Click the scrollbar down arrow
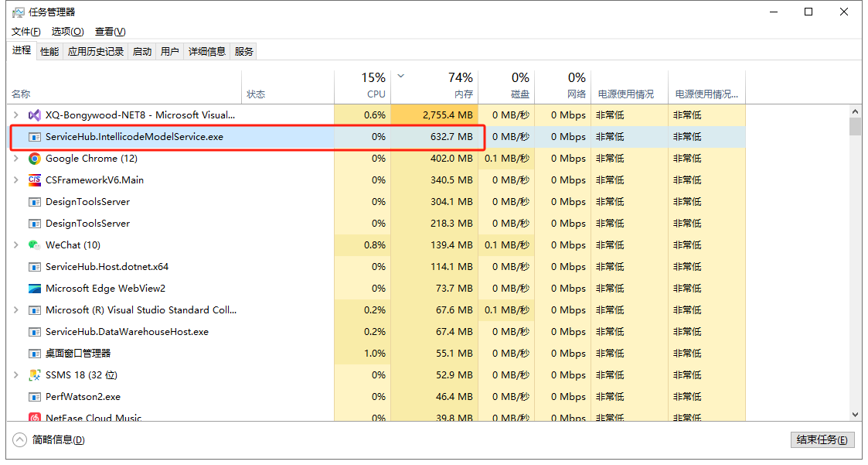Viewport: 868px width, 465px height. (x=856, y=415)
